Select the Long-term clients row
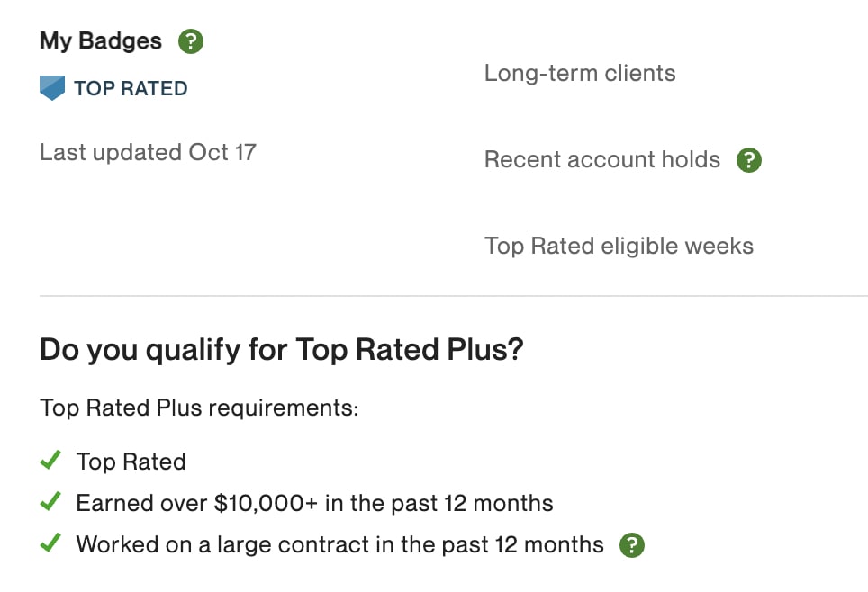This screenshot has width=868, height=592. pos(580,73)
